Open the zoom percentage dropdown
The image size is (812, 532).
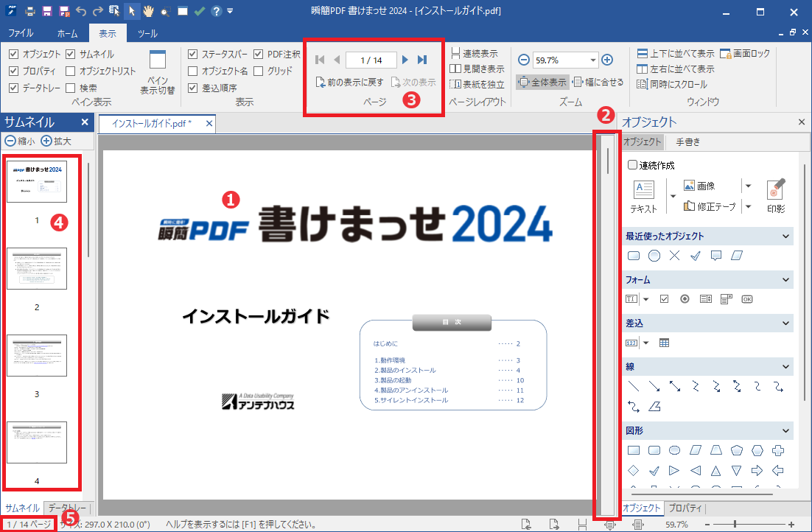[592, 60]
